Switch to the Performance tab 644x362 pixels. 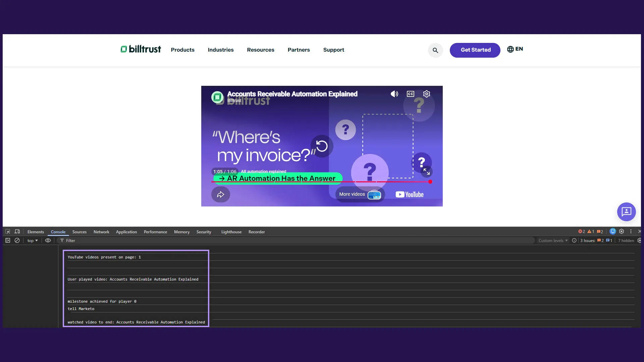click(155, 232)
